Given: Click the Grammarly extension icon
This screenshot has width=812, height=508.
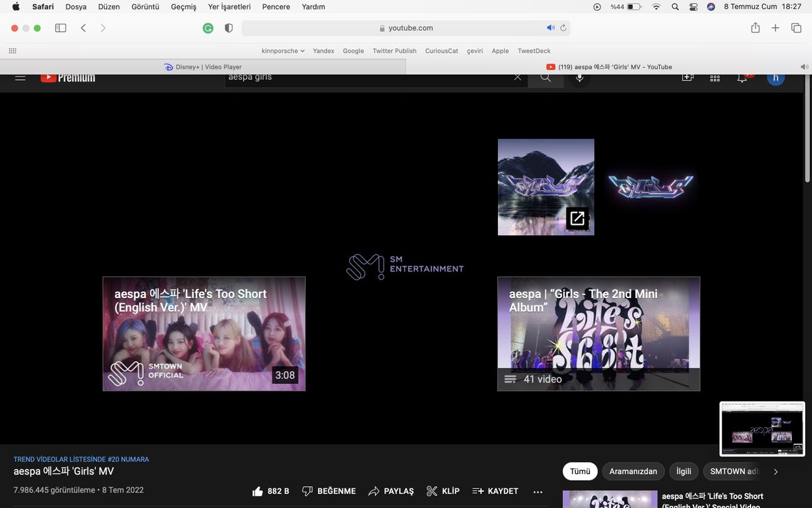Looking at the screenshot, I should tap(208, 28).
